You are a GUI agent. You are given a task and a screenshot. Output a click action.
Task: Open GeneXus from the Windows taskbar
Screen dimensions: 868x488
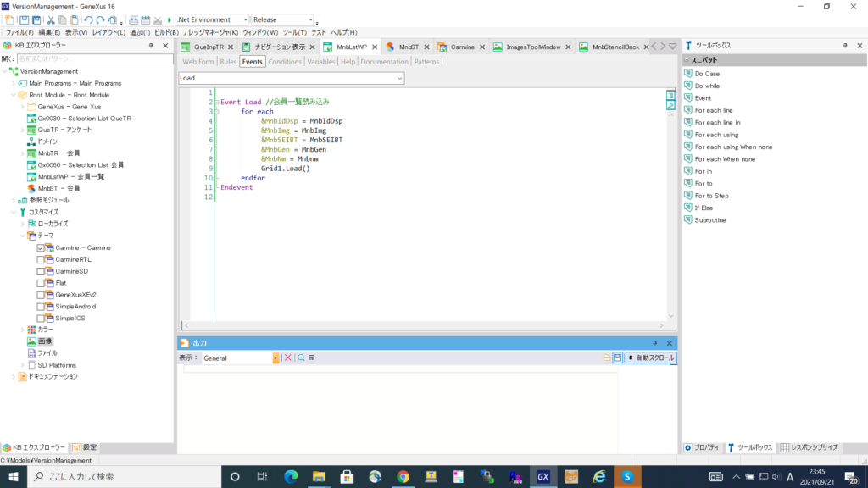point(543,476)
